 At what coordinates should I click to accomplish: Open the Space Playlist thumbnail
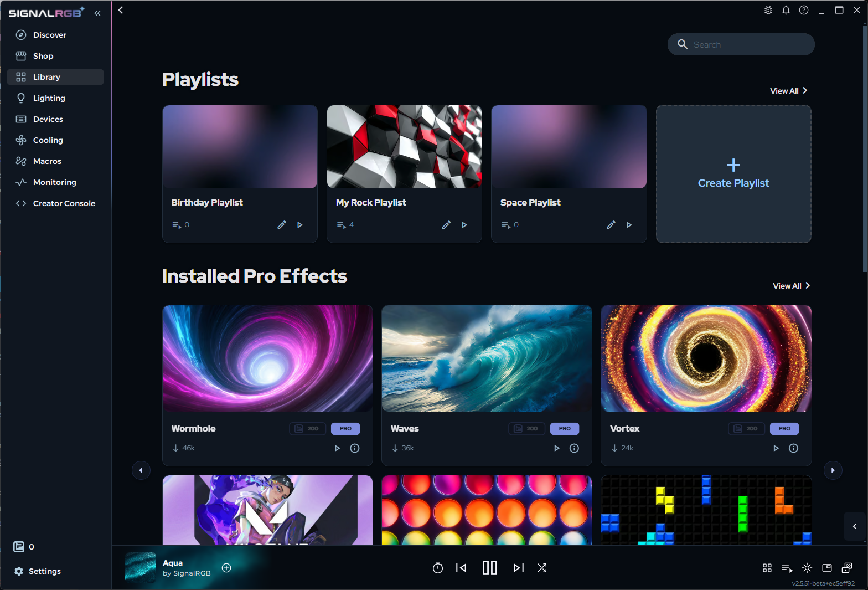(x=569, y=147)
